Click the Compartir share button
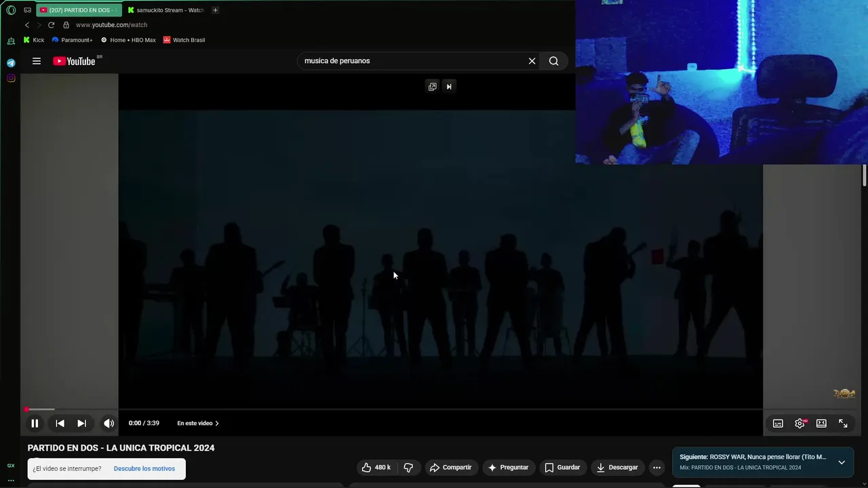The image size is (868, 488). pos(450,467)
